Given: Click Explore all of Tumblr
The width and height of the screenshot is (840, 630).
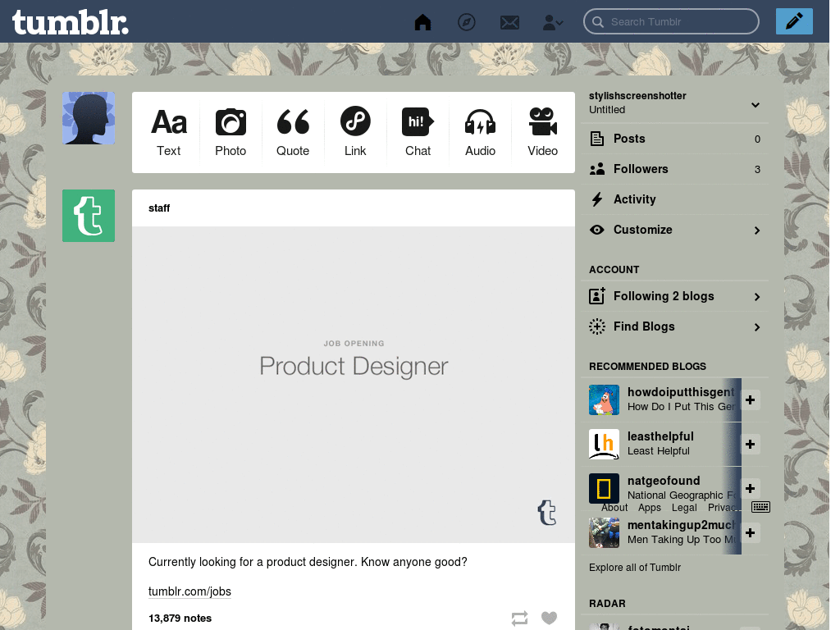Looking at the screenshot, I should click(635, 568).
